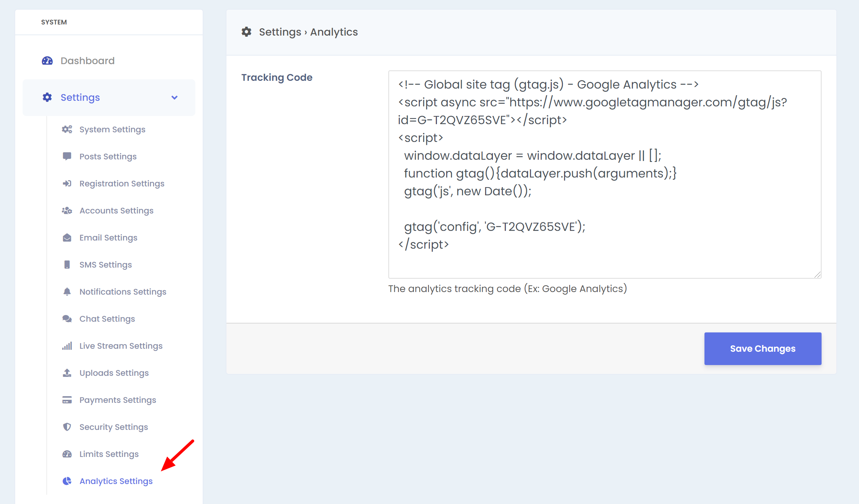Click the Chat Settings bubbles icon
The width and height of the screenshot is (859, 504).
67,319
